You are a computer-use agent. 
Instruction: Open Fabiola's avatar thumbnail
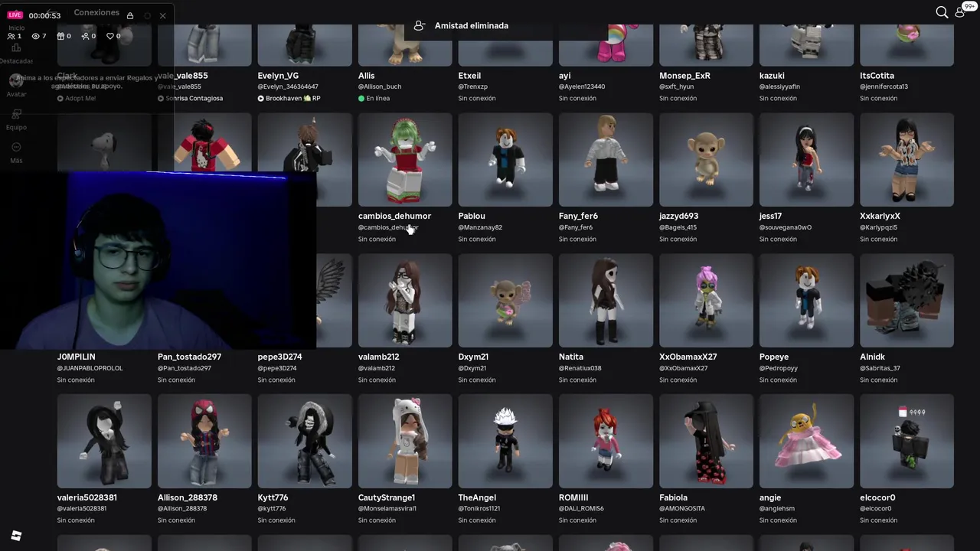coord(706,441)
